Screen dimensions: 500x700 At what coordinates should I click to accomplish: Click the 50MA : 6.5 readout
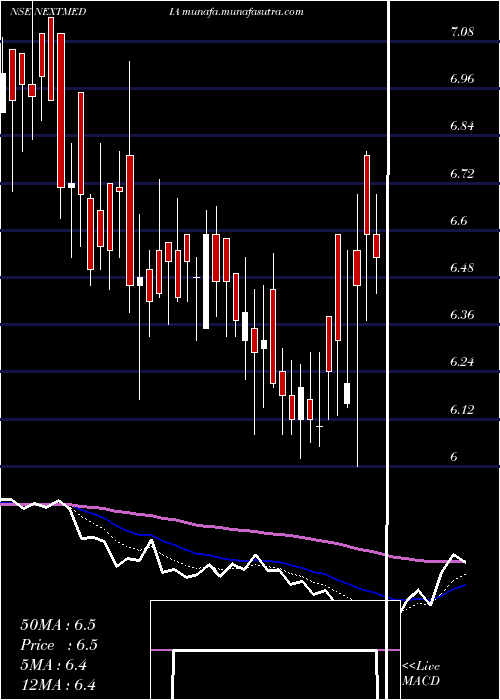pos(58,625)
